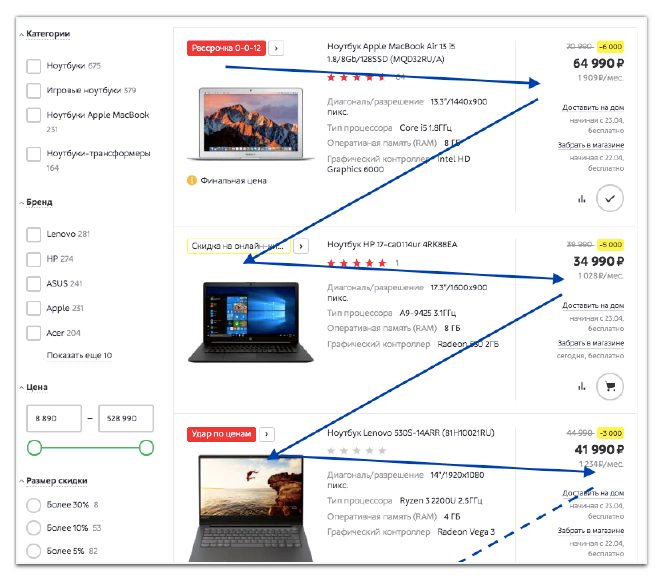The width and height of the screenshot is (661, 583).
Task: Add HP laptop to comparison chart
Action: [x=581, y=386]
